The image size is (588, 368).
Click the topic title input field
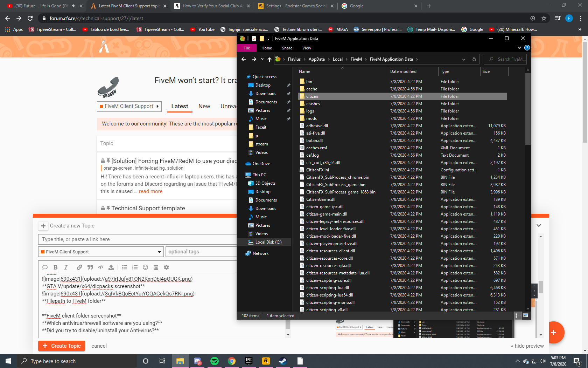[138, 239]
